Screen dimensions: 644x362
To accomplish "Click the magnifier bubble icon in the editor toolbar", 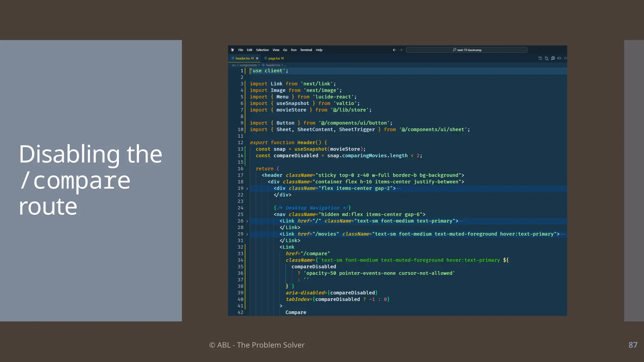I will tap(553, 58).
